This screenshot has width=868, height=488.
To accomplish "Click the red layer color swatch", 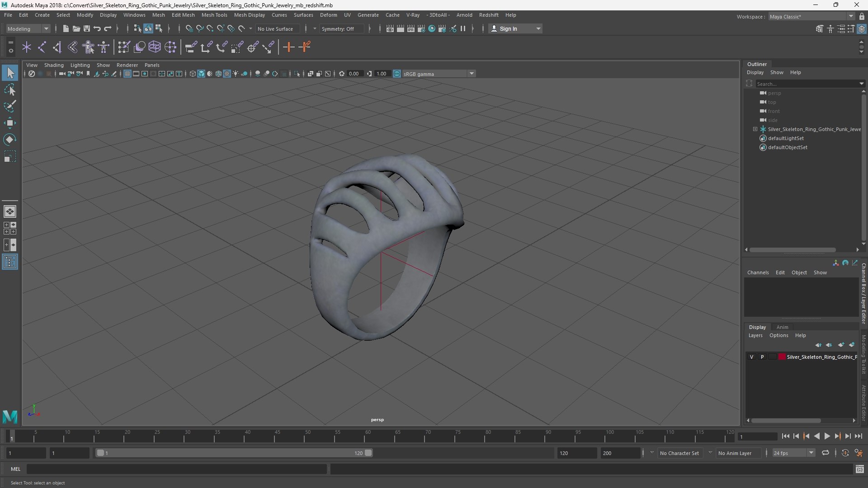I will [x=782, y=357].
